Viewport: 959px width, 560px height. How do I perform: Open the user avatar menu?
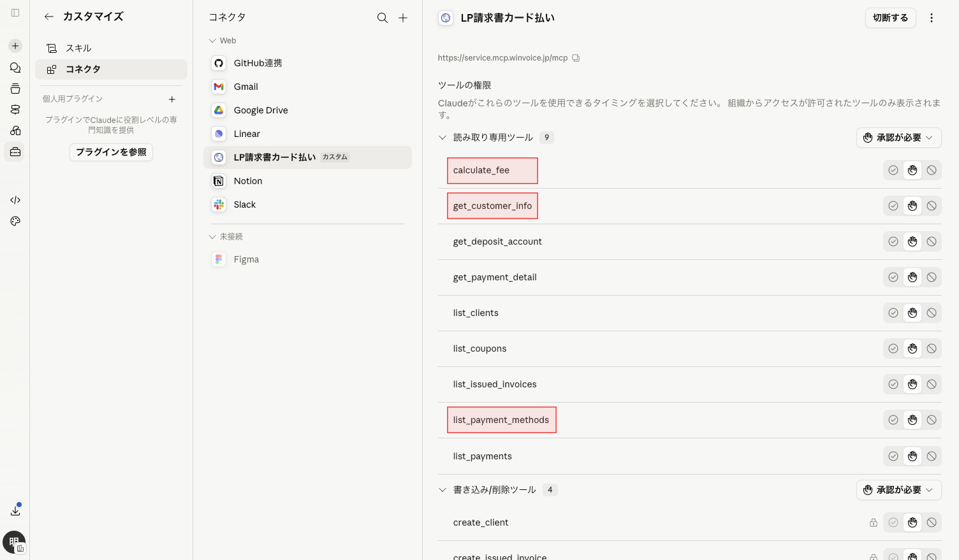14,542
